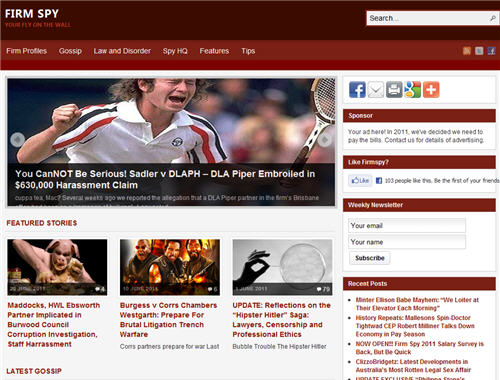Click the 79 comments count on Hipster story

(x=323, y=289)
